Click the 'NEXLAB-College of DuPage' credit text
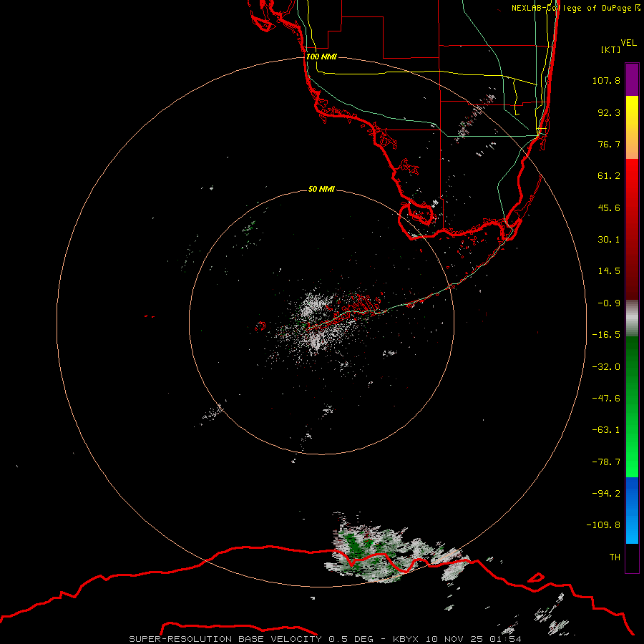Viewport: 644px width, 644px height. 571,8
